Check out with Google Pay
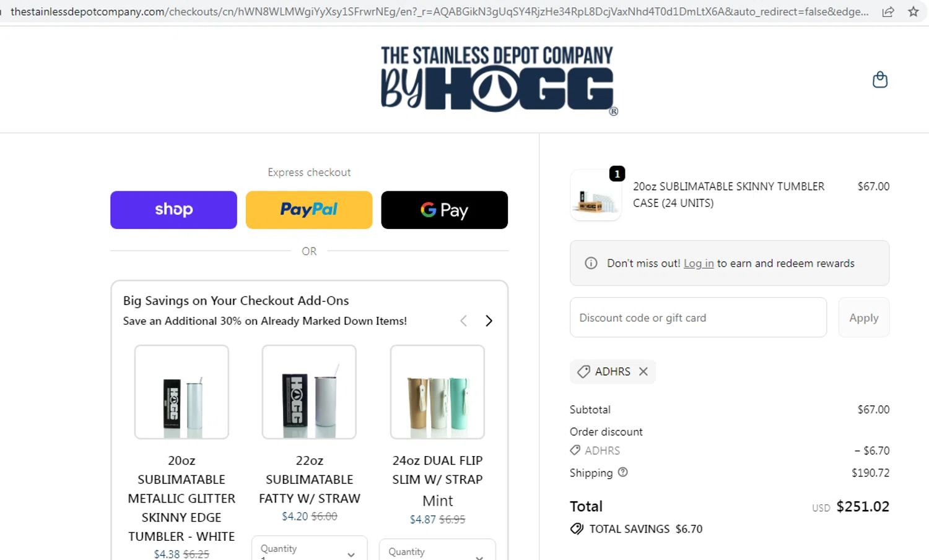Screen dimensions: 929x560 pos(445,210)
